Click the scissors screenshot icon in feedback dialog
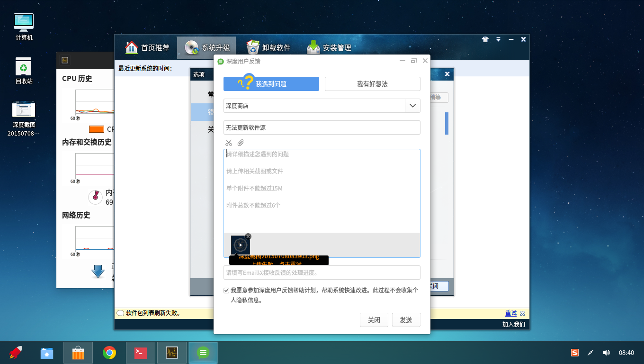644x364 pixels. tap(229, 143)
